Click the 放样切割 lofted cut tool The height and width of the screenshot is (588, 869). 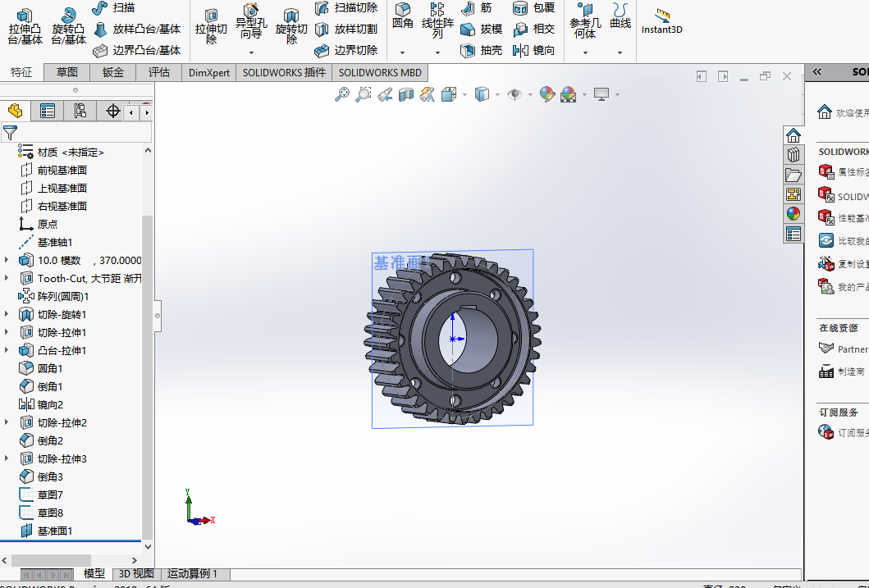point(345,29)
